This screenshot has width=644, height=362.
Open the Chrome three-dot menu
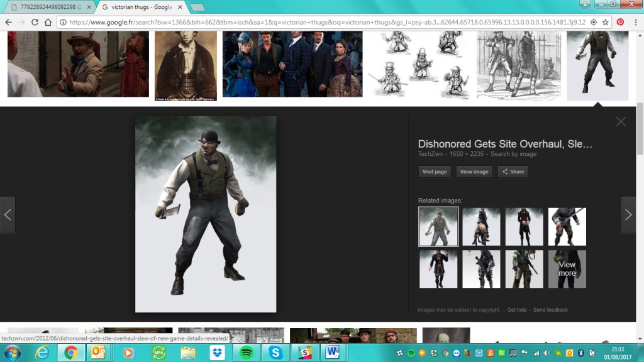coord(635,22)
